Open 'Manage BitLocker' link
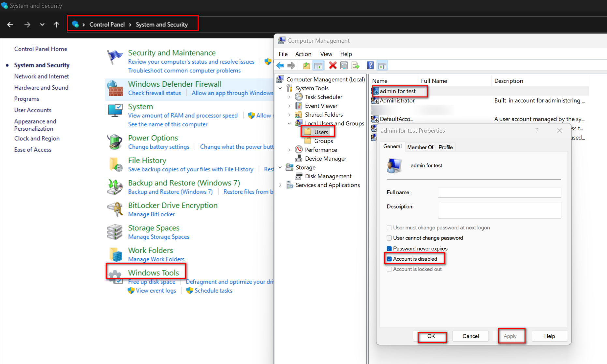 tap(151, 214)
